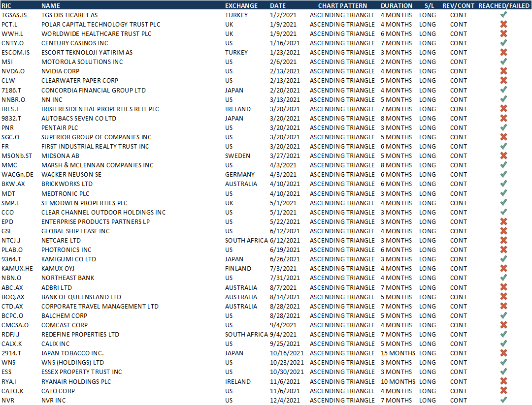Click the 12/4/2021 date cell
The height and width of the screenshot is (405, 532).
tap(283, 400)
